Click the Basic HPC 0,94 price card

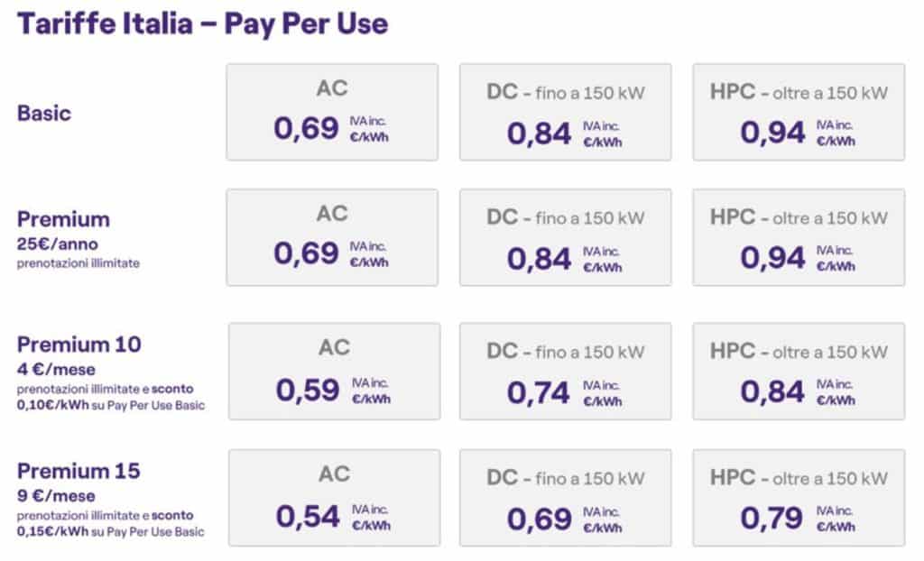pyautogui.click(x=799, y=113)
